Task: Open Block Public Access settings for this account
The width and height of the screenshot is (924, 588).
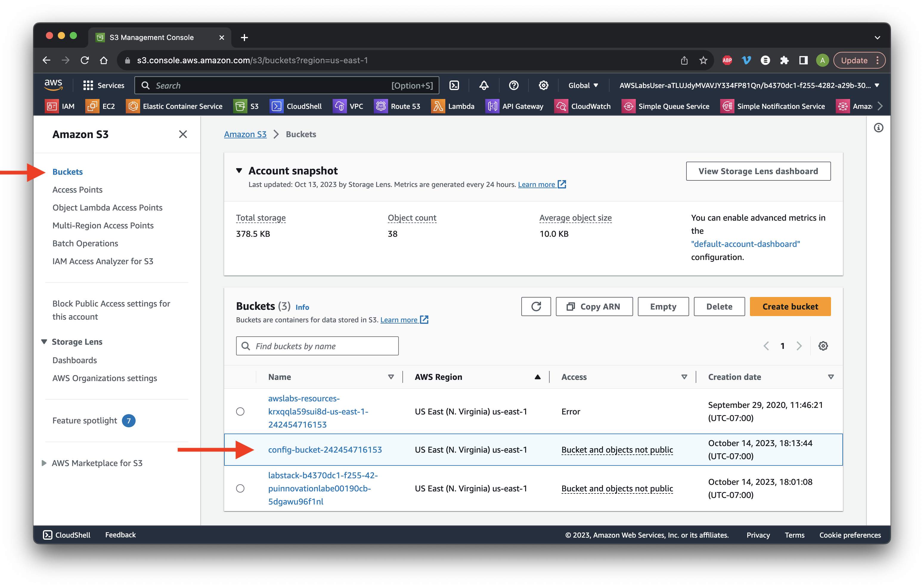Action: [111, 310]
